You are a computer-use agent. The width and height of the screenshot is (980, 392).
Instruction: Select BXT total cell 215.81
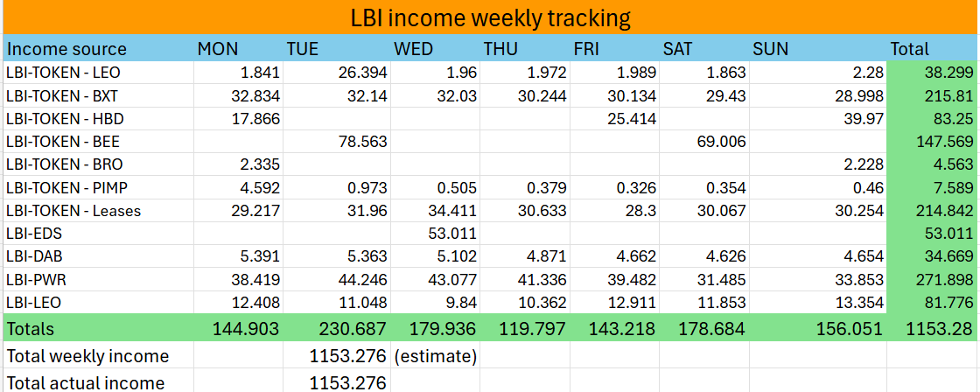[933, 96]
